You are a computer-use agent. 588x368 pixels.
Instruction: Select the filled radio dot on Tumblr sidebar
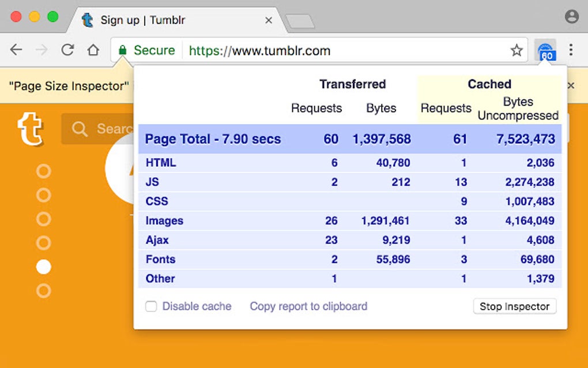tap(43, 266)
